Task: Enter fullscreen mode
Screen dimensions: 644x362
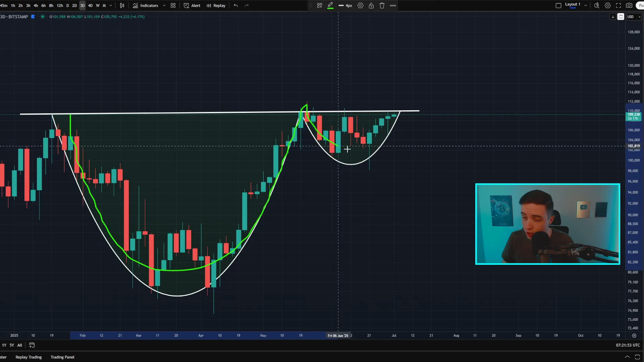Action: pos(618,6)
